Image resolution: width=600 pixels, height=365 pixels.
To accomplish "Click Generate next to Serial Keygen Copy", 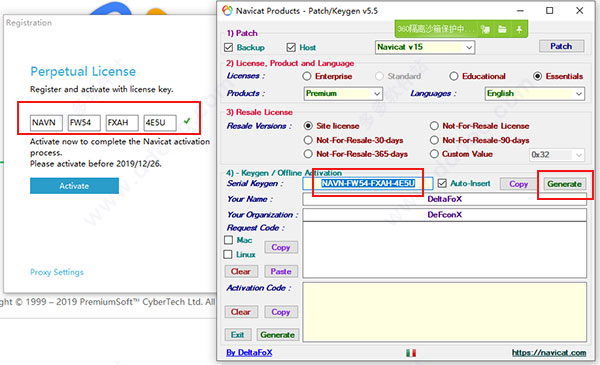I will (564, 184).
